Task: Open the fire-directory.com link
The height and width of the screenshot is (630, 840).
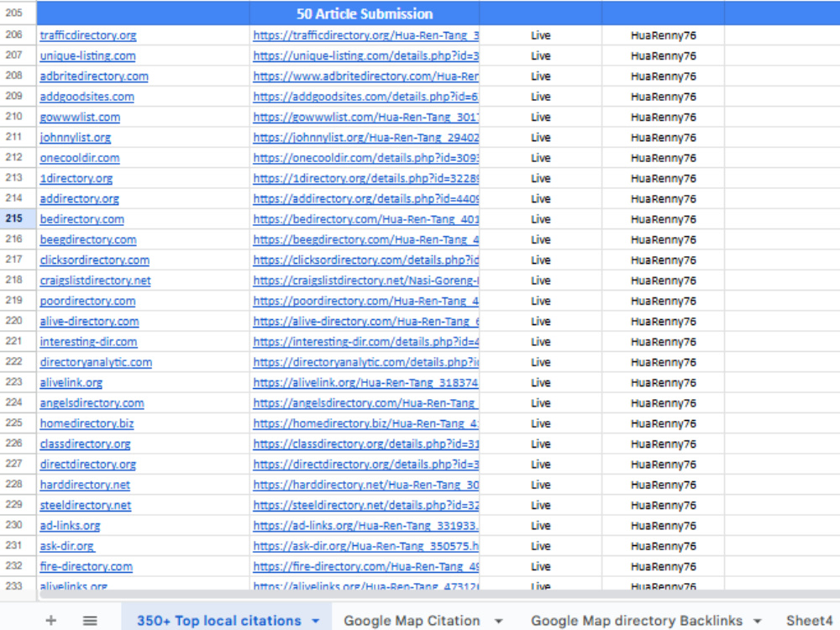Action: click(x=87, y=566)
